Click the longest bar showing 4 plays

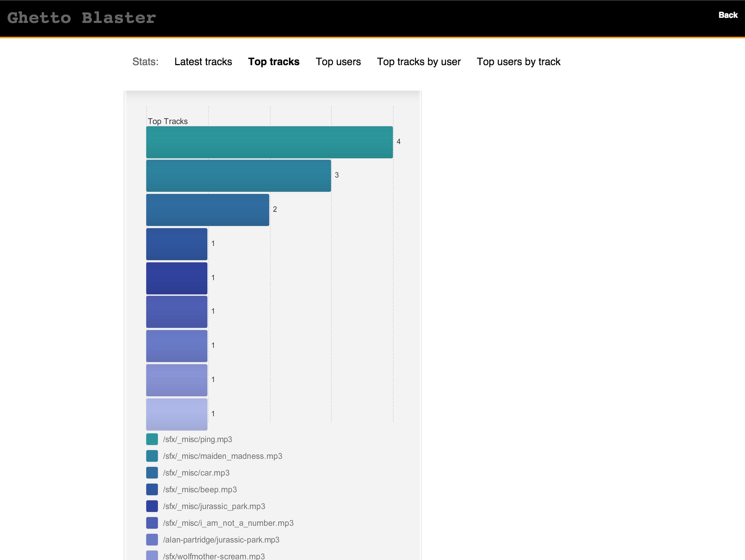point(269,142)
